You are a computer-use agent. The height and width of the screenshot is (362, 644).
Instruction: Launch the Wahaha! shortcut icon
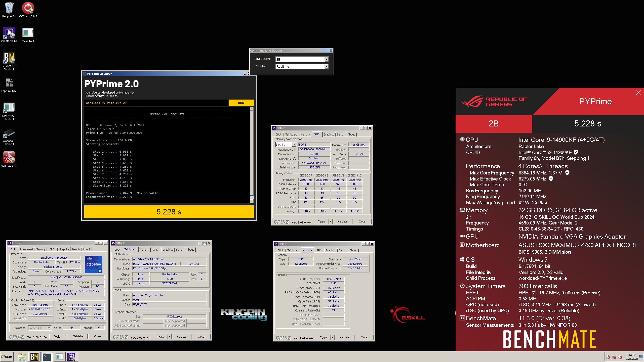click(9, 137)
